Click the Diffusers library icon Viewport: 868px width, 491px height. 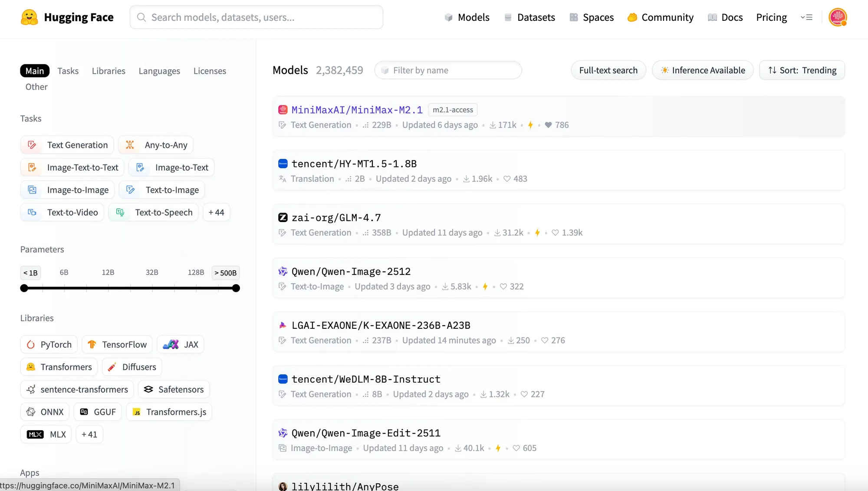112,367
